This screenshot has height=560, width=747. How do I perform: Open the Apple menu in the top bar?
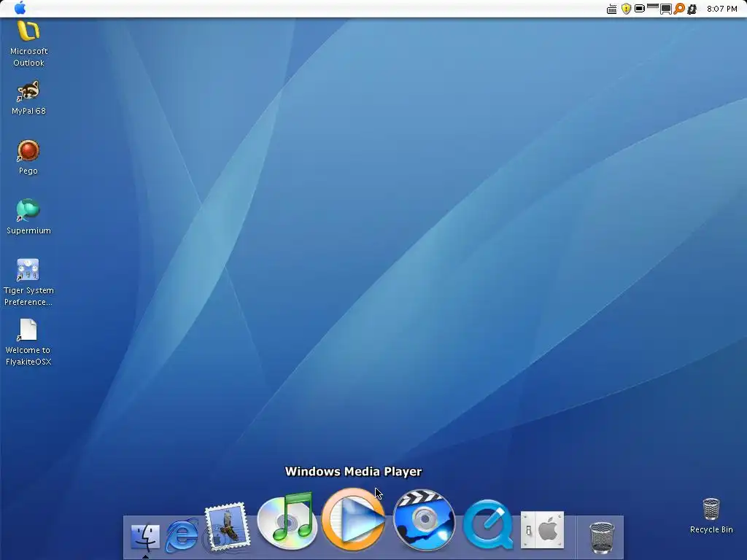(x=20, y=8)
